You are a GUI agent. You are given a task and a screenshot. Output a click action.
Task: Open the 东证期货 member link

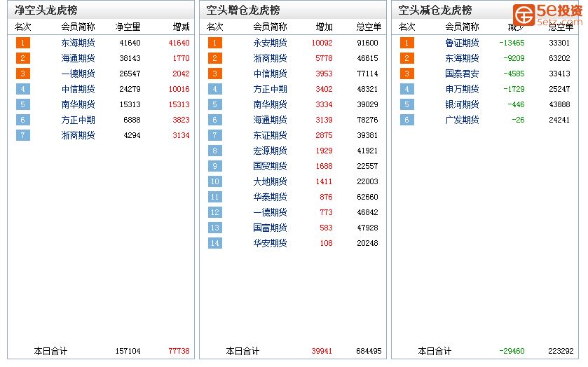pyautogui.click(x=270, y=135)
